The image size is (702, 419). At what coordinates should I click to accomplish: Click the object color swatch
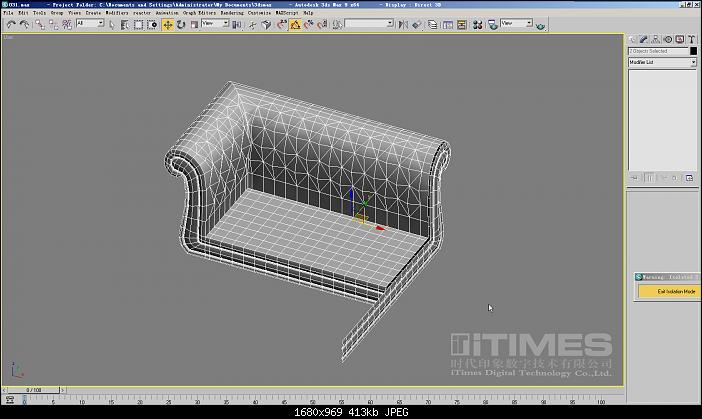[x=692, y=50]
